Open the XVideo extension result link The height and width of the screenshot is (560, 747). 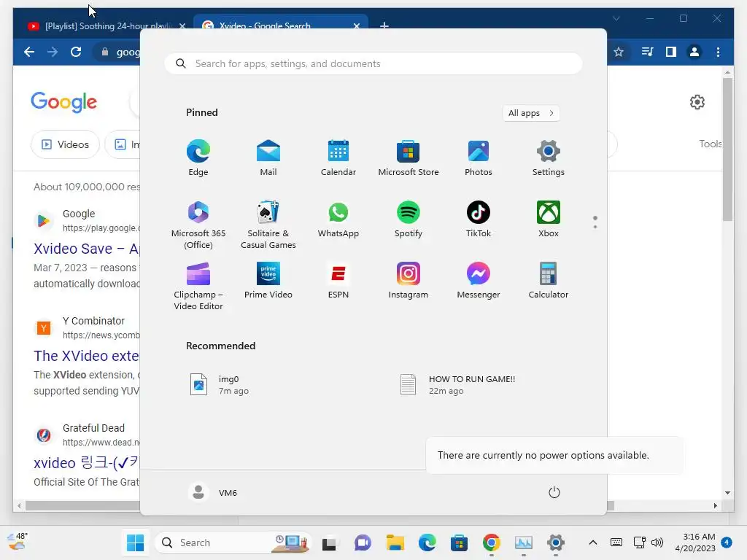(86, 356)
